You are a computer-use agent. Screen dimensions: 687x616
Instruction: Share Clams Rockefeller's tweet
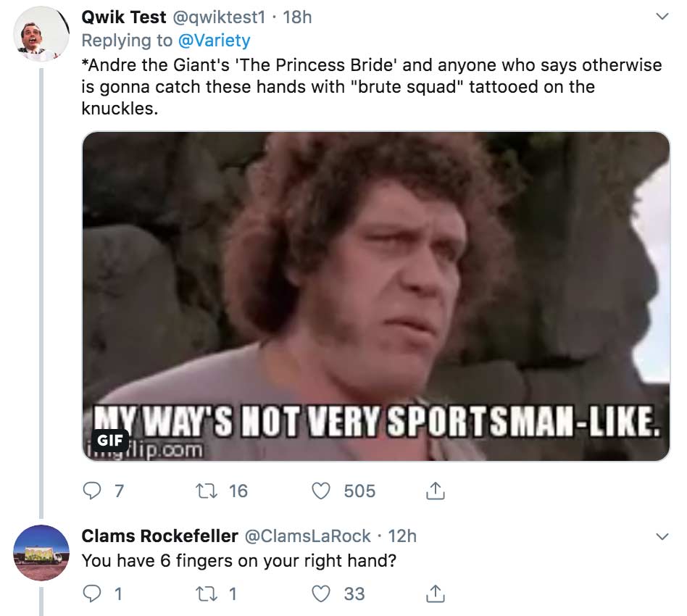click(x=435, y=594)
